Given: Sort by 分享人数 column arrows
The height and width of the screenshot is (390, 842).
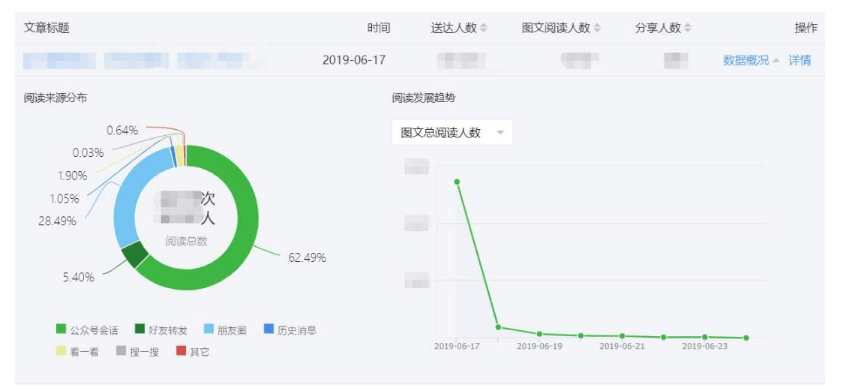Looking at the screenshot, I should pyautogui.click(x=688, y=28).
